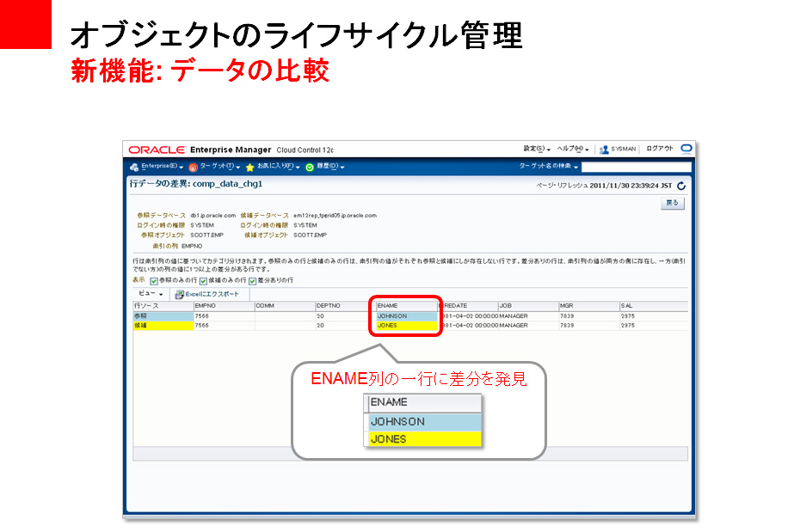Screen dimensions: 800x532
Task: Select the blue 参照 row source cell
Action: 163,316
